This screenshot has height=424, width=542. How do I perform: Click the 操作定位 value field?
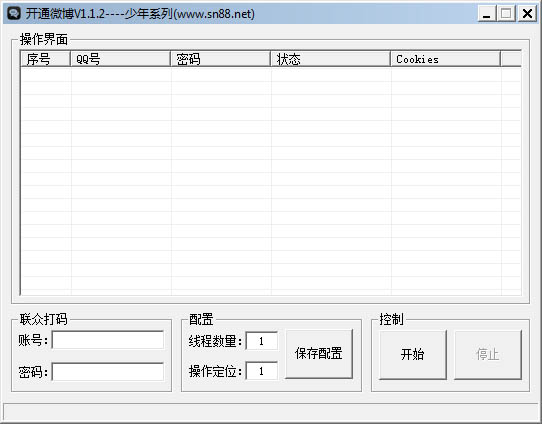pyautogui.click(x=262, y=371)
